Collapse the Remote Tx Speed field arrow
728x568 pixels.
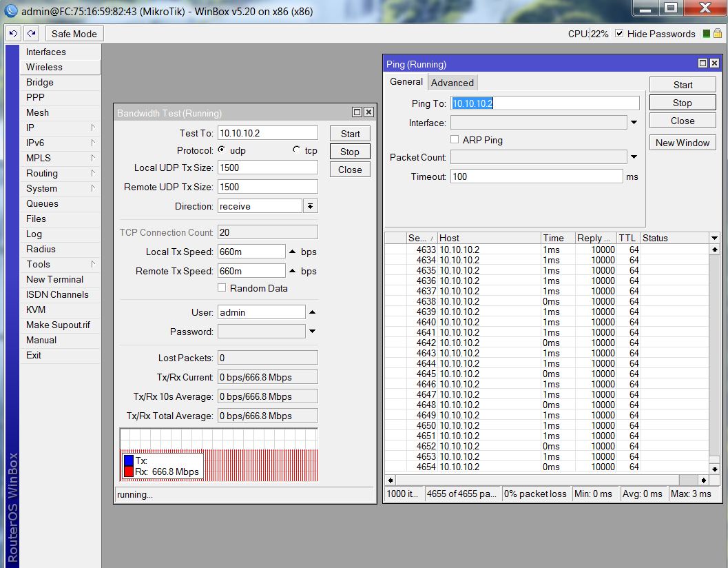(x=292, y=271)
